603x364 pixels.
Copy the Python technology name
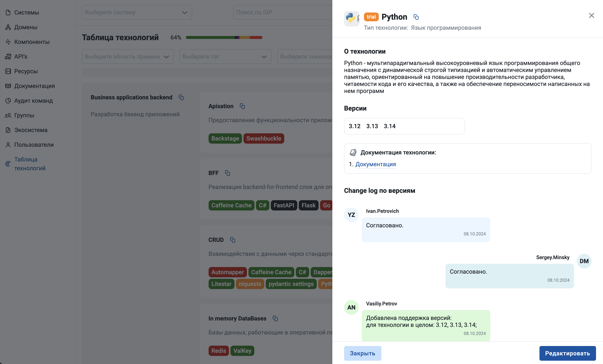(x=416, y=17)
